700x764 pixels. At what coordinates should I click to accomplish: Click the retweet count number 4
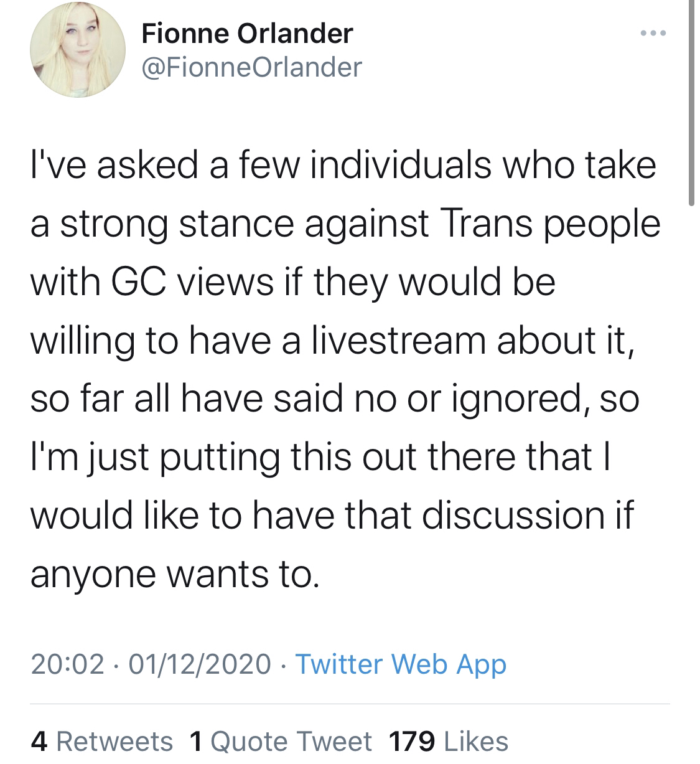coord(39,741)
